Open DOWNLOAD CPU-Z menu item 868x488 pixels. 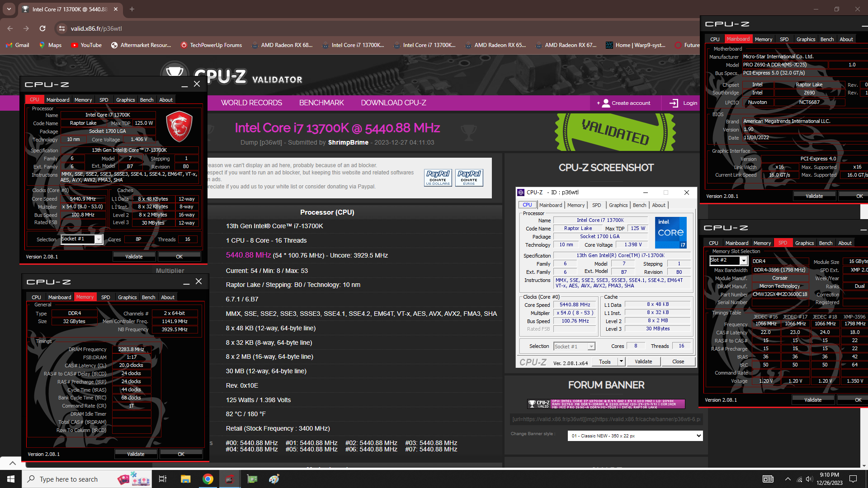pos(393,103)
